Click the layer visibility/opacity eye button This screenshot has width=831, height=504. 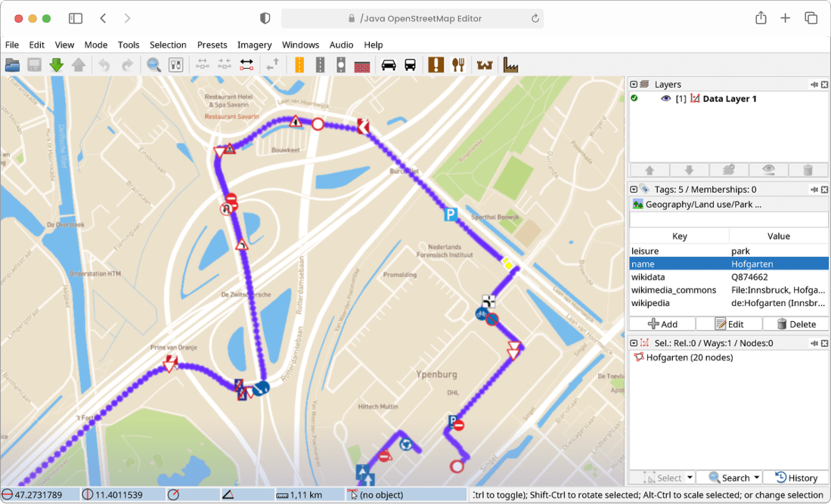point(768,170)
